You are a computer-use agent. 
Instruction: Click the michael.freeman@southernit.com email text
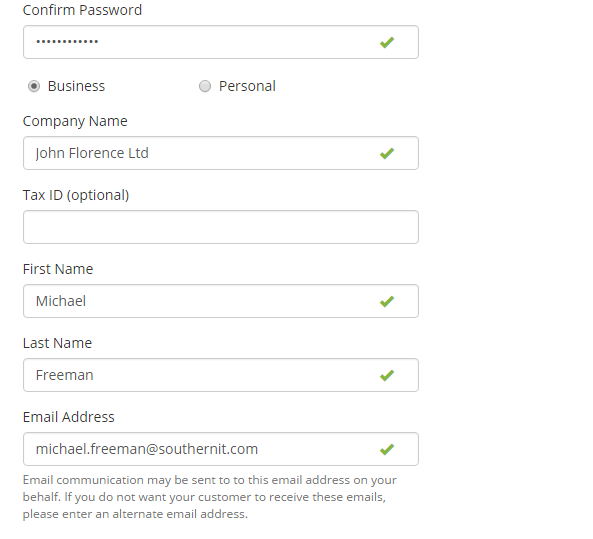click(147, 449)
